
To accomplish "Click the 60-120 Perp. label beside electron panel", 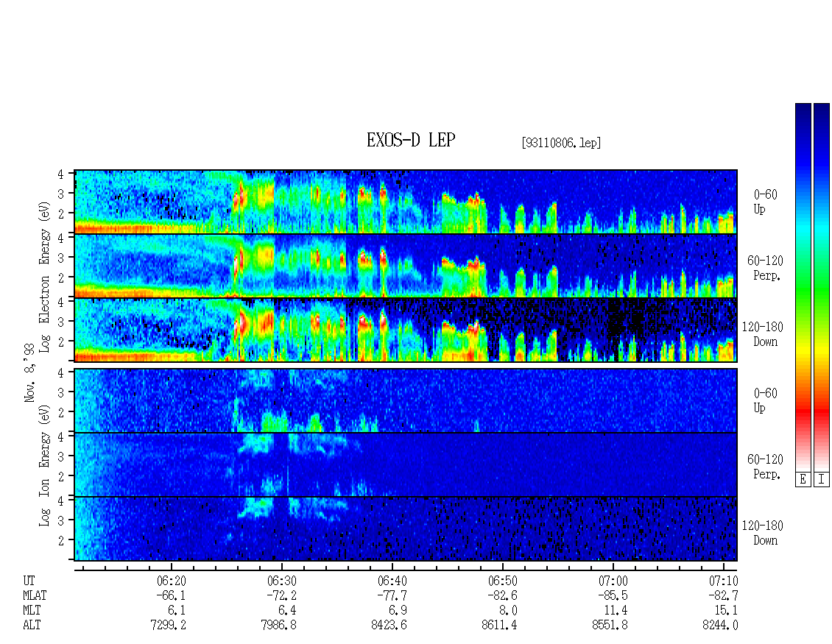I will click(x=764, y=268).
